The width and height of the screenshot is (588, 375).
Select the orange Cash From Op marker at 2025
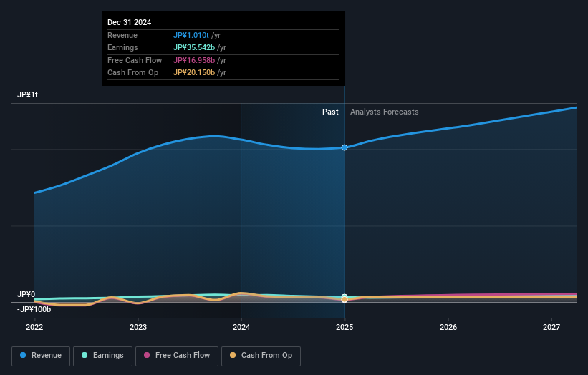tap(344, 299)
